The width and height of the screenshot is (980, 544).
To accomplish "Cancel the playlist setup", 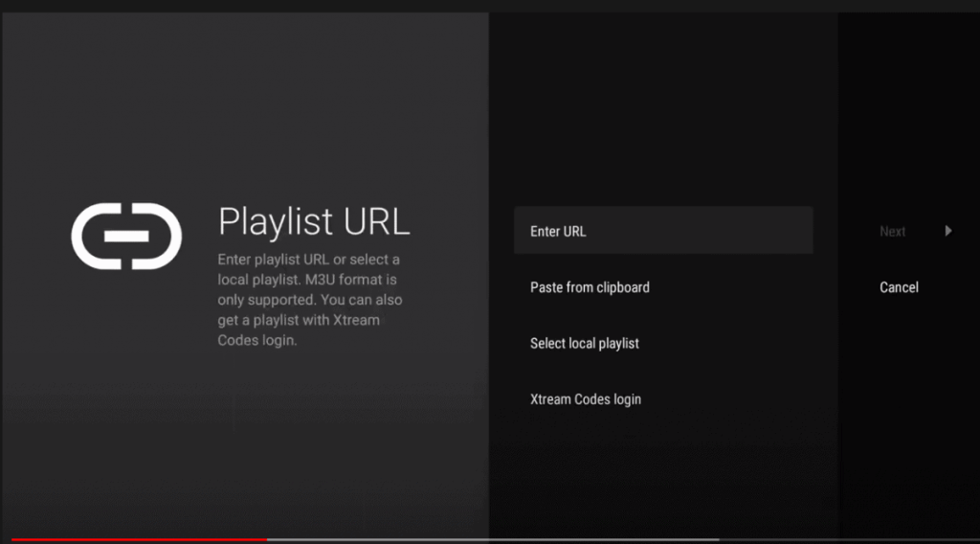I will [899, 287].
